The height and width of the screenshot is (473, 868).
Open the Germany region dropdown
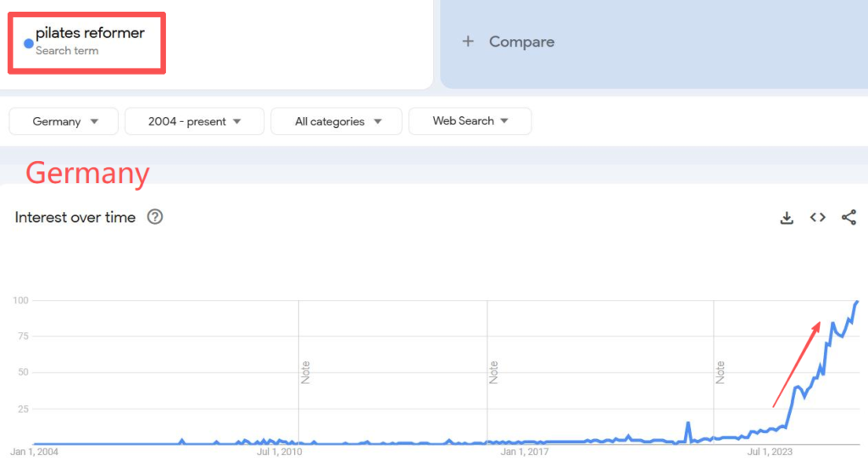click(65, 121)
